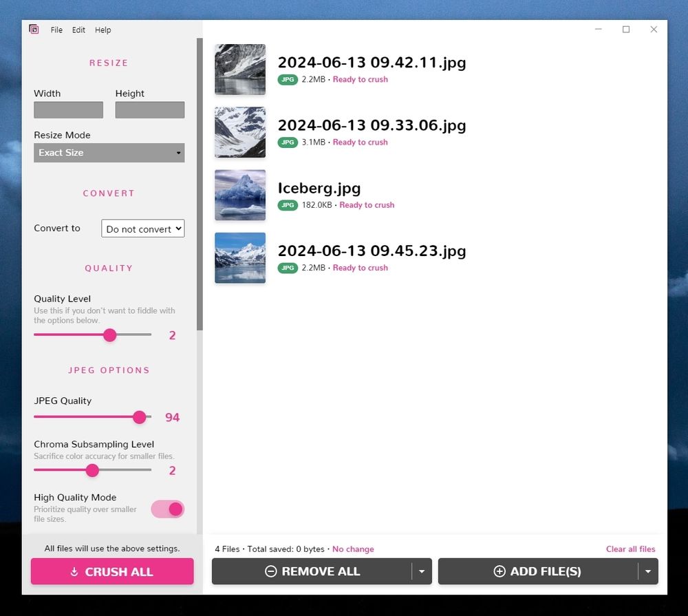Maximize the application window

click(626, 30)
